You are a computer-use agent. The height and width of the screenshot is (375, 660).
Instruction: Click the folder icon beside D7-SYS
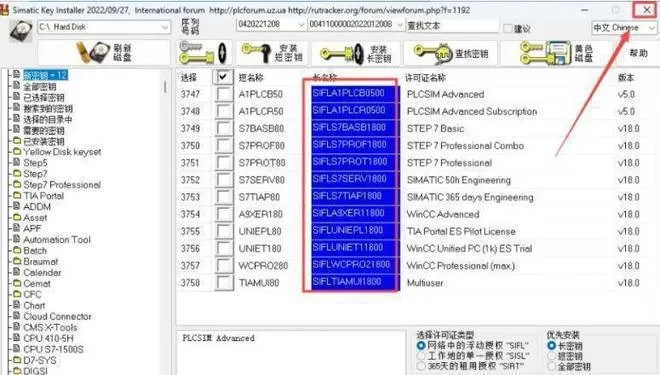click(x=16, y=360)
